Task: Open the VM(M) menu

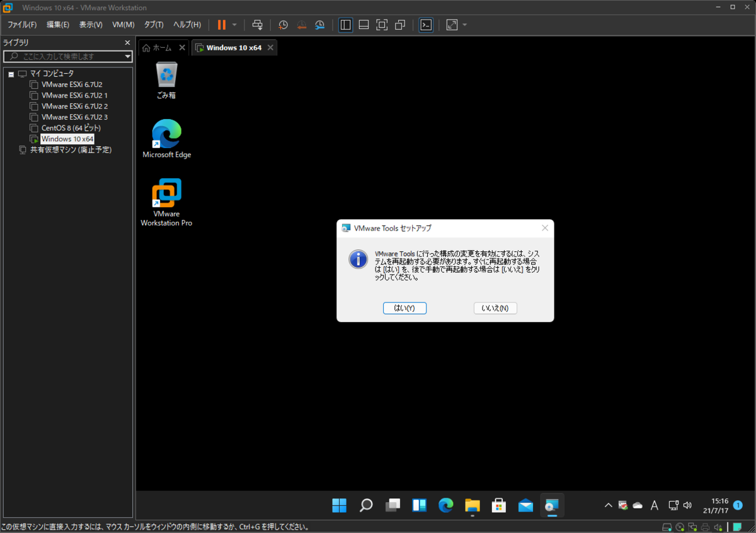Action: tap(123, 25)
